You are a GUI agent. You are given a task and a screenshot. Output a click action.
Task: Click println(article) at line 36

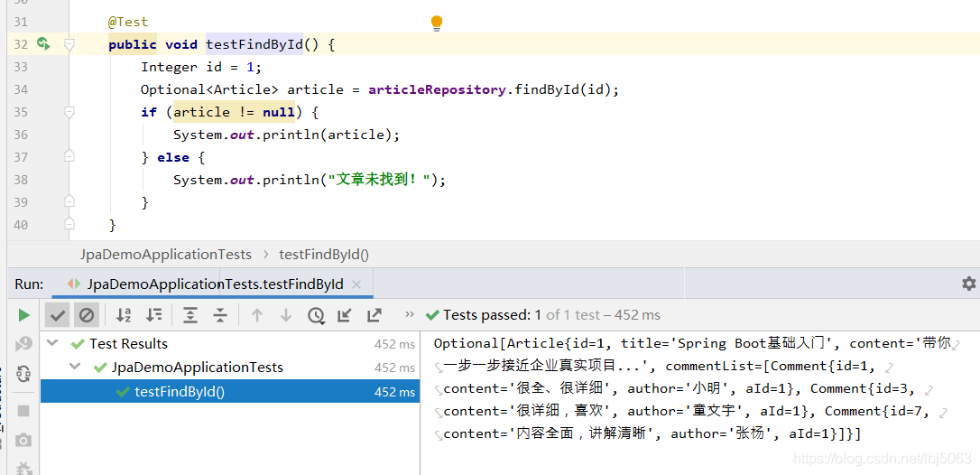(x=328, y=135)
